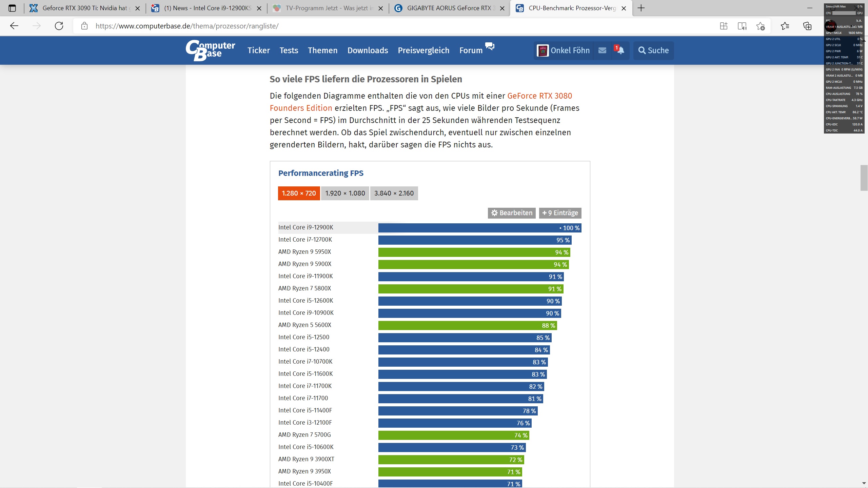Select the 1.920 × 1.080 resolution
This screenshot has width=868, height=488.
point(345,193)
